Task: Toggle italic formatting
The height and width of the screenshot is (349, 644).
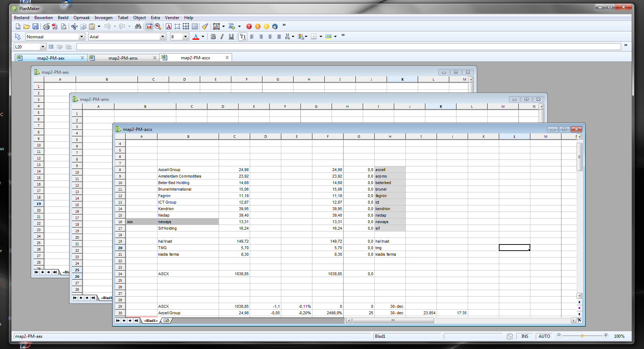Action: (222, 37)
